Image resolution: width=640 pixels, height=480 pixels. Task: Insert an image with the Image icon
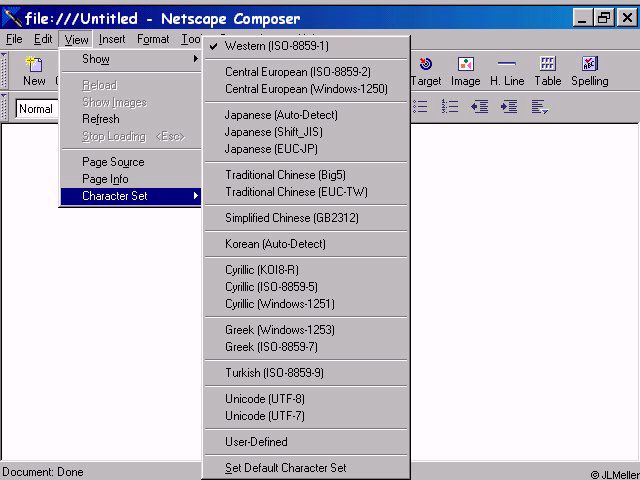[465, 71]
